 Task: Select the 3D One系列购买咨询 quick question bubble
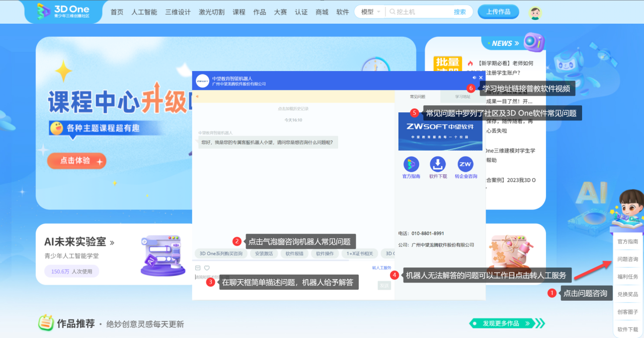[x=221, y=253]
